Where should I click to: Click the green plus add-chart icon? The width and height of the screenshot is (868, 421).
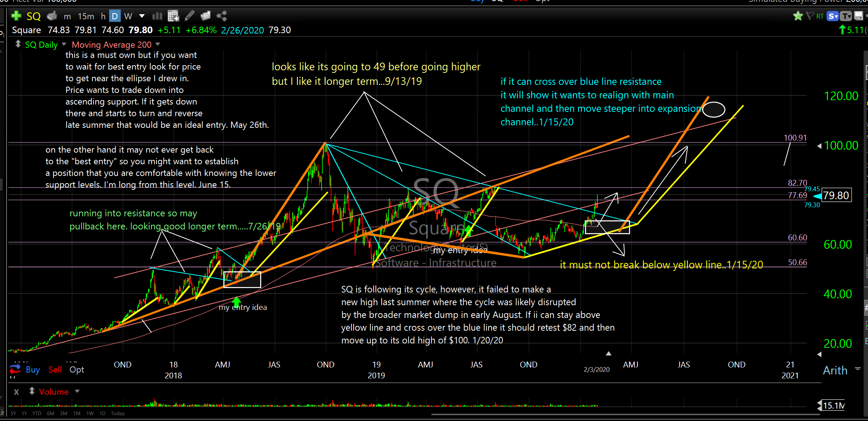coord(16,16)
